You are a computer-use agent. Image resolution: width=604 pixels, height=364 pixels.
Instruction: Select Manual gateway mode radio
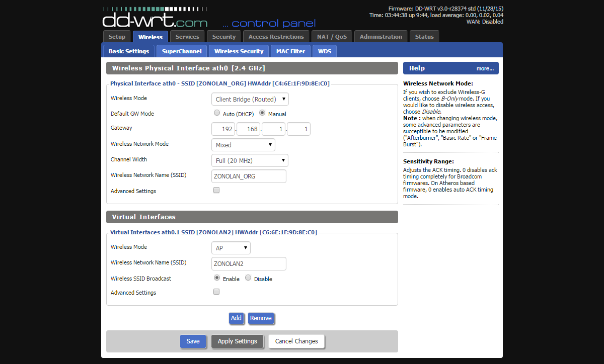pyautogui.click(x=262, y=113)
